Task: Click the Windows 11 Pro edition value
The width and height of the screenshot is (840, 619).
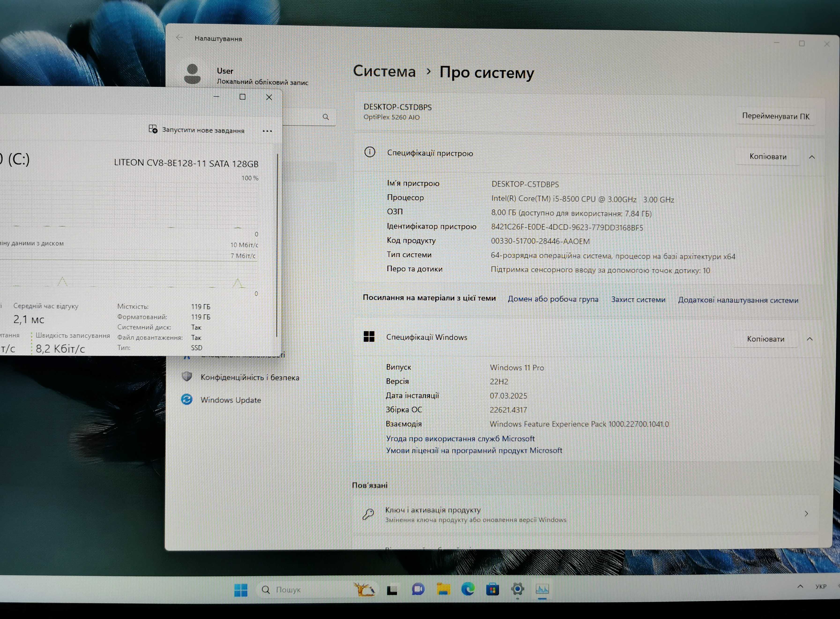Action: point(517,368)
